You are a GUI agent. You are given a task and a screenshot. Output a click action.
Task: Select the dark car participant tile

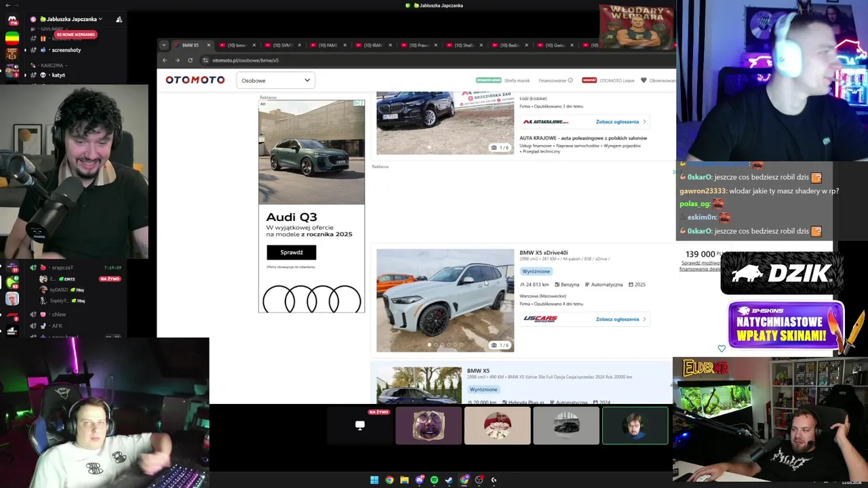point(566,425)
